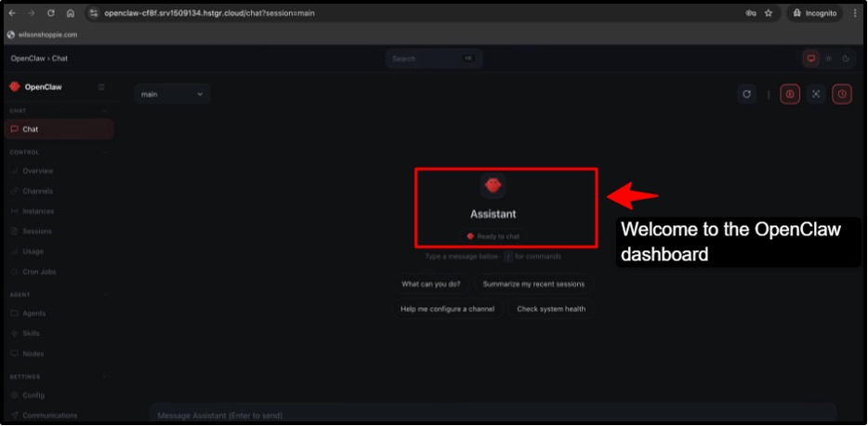View site information icon in address bar
Image resolution: width=868 pixels, height=426 pixels.
(x=94, y=13)
